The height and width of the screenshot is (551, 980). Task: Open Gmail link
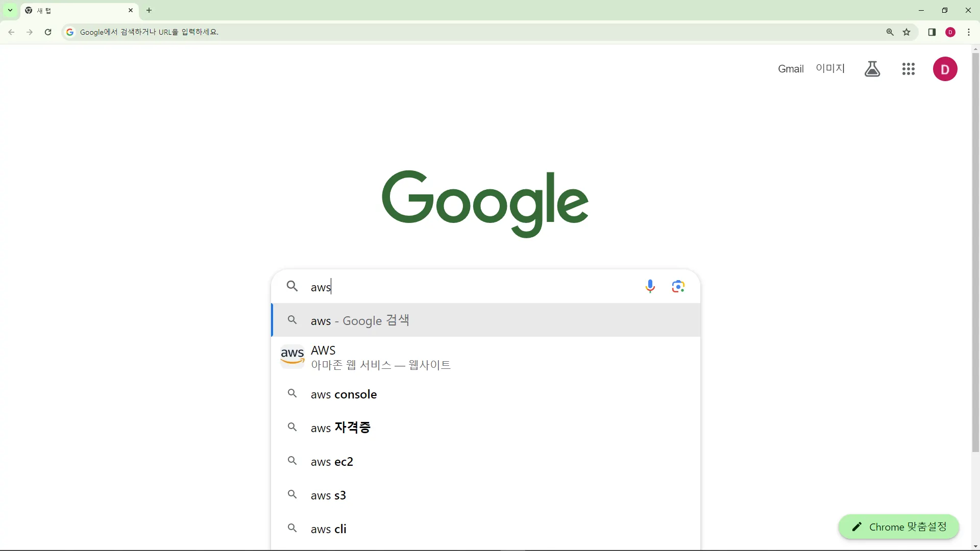790,69
